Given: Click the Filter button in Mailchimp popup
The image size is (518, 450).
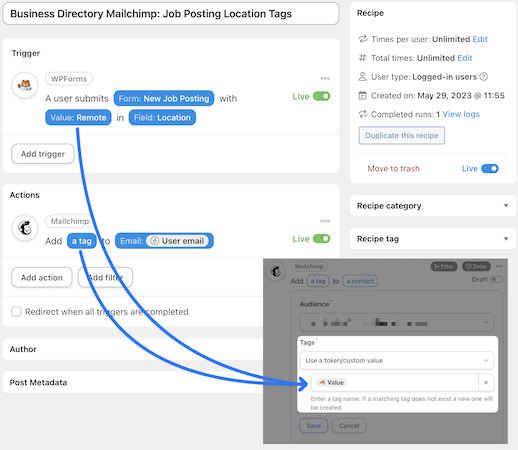Looking at the screenshot, I should (444, 266).
